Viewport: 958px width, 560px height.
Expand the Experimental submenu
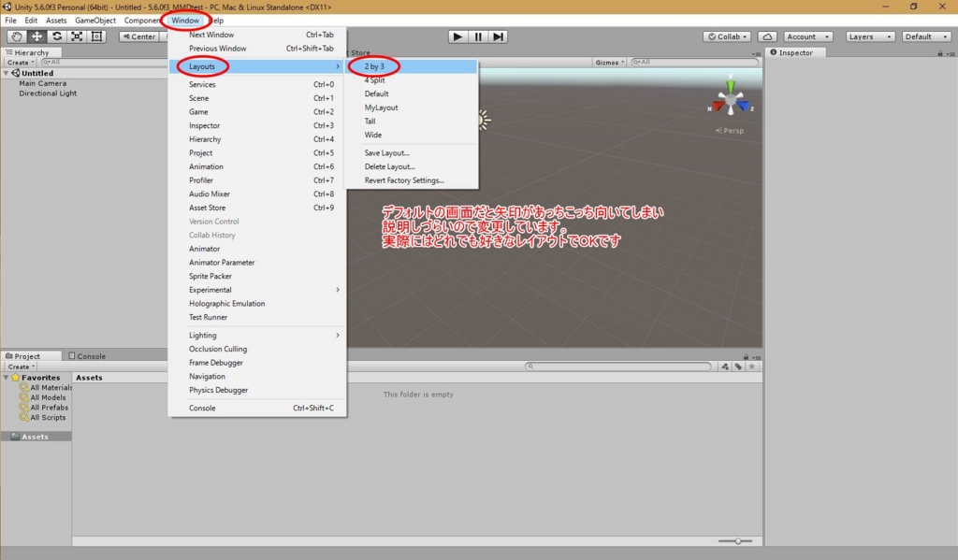[x=257, y=290]
